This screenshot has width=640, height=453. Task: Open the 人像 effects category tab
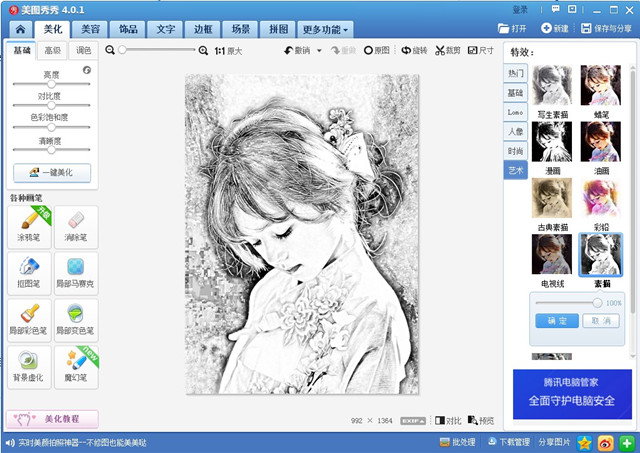coord(515,131)
